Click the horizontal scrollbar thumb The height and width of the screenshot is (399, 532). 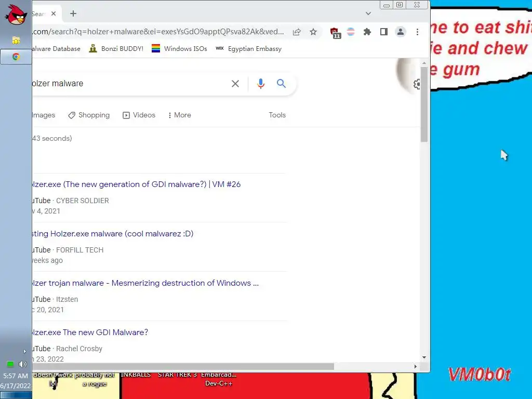(x=183, y=366)
